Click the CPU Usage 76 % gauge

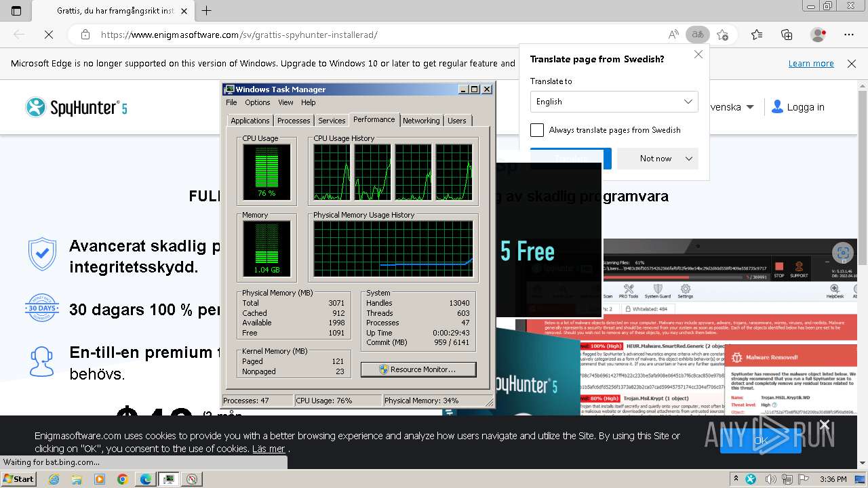tap(267, 172)
